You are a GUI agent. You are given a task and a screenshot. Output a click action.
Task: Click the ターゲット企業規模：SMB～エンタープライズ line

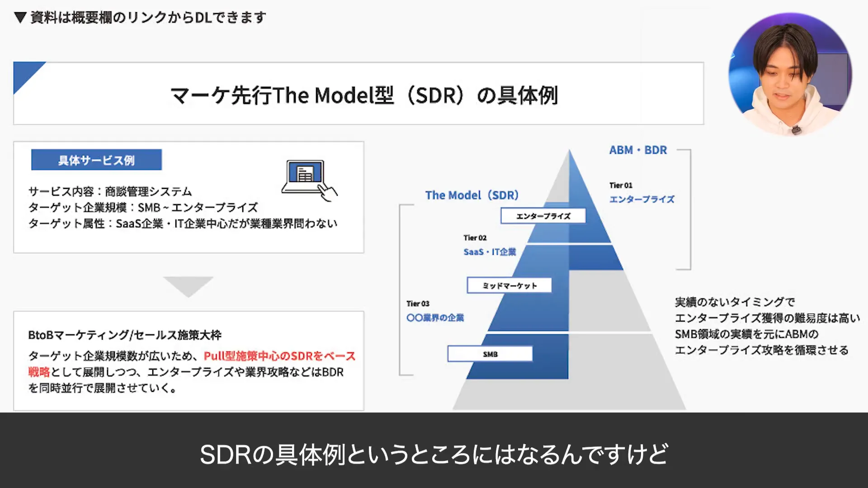pos(143,207)
